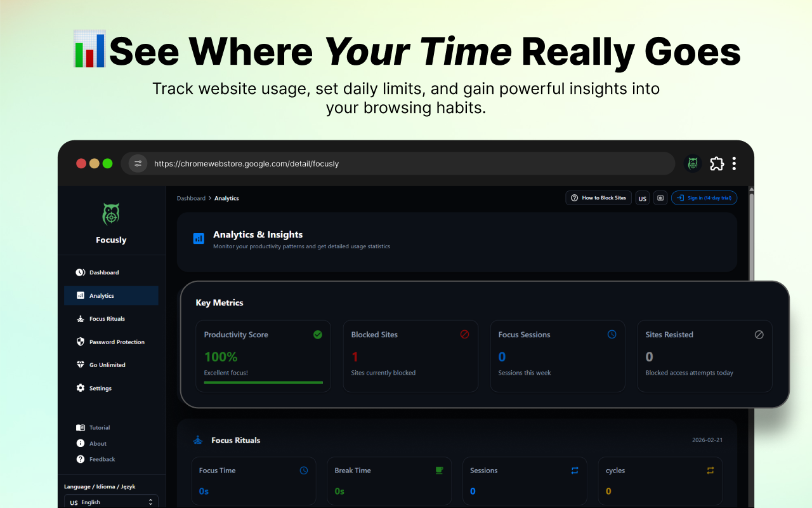Viewport: 812px width, 508px height.
Task: Click the grey icon on Sites Resisted card
Action: click(x=759, y=335)
